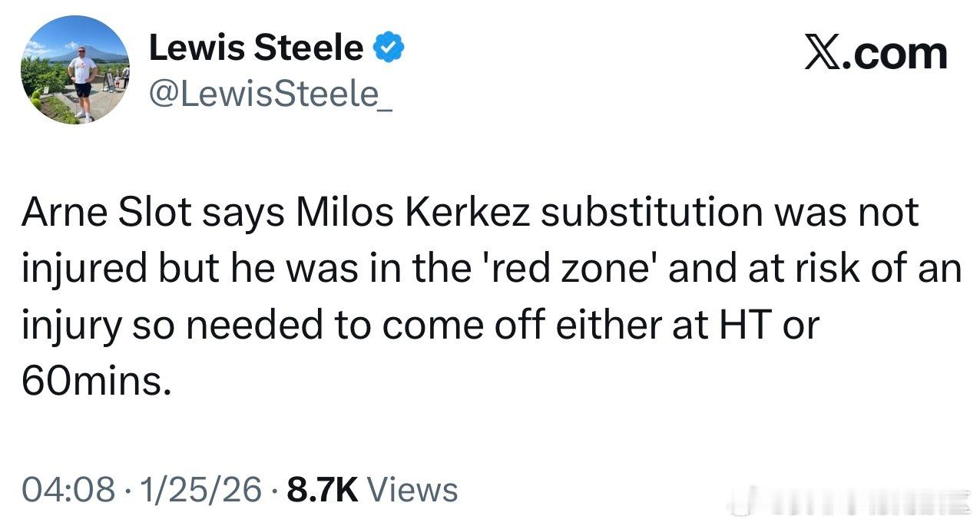The width and height of the screenshot is (980, 526).
Task: Click the 04:08 timestamp
Action: coord(69,489)
